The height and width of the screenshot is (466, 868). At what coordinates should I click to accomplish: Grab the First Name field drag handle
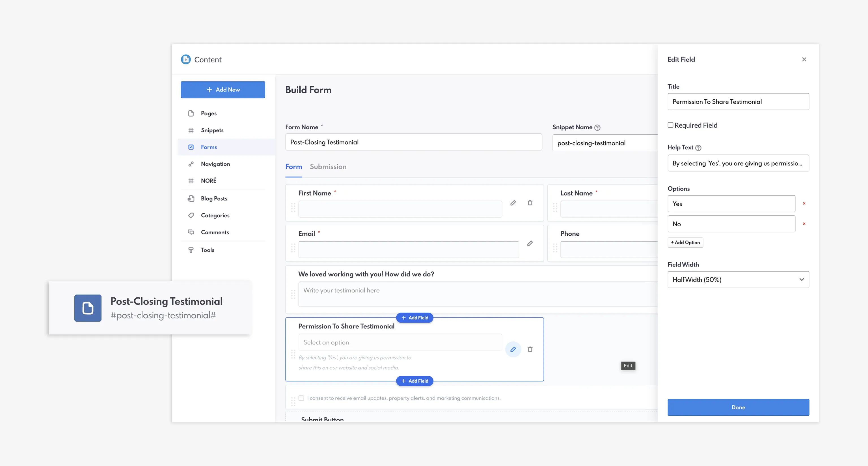(x=293, y=207)
